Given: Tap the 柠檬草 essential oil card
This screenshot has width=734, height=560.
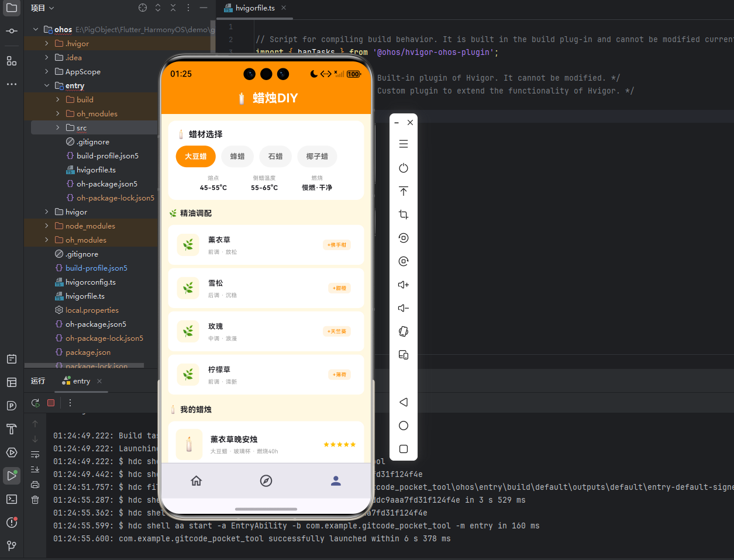Looking at the screenshot, I should (266, 375).
